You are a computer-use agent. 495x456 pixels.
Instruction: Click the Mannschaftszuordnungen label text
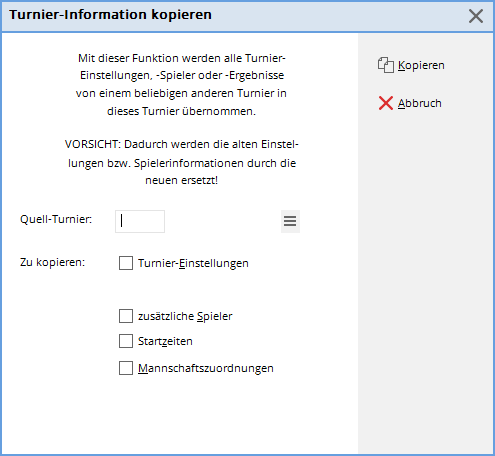[x=206, y=368]
